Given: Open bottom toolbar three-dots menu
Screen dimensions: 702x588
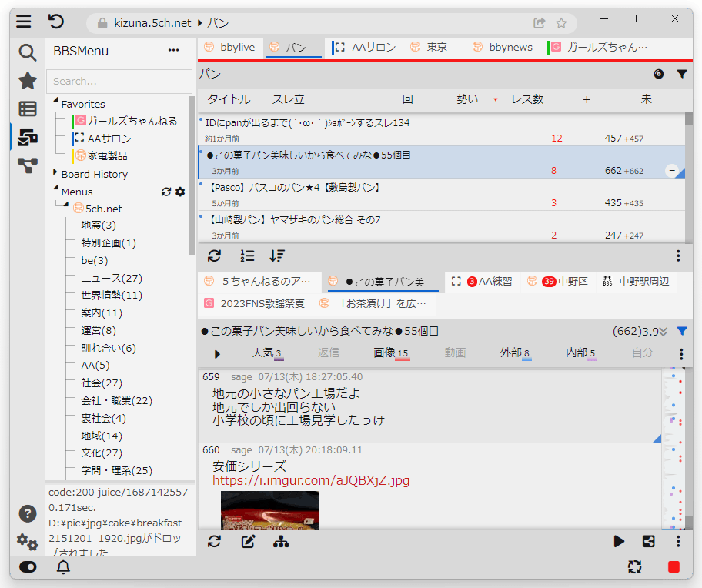Looking at the screenshot, I should pos(678,542).
